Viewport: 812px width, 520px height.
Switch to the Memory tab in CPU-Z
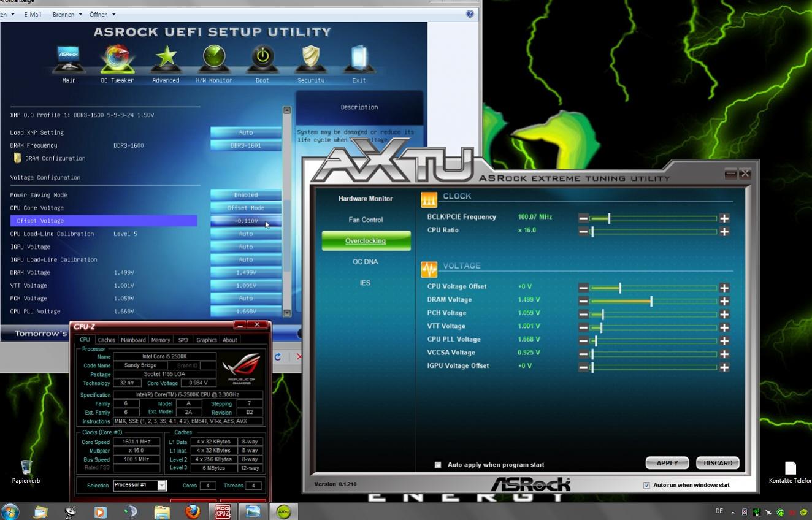(161, 340)
